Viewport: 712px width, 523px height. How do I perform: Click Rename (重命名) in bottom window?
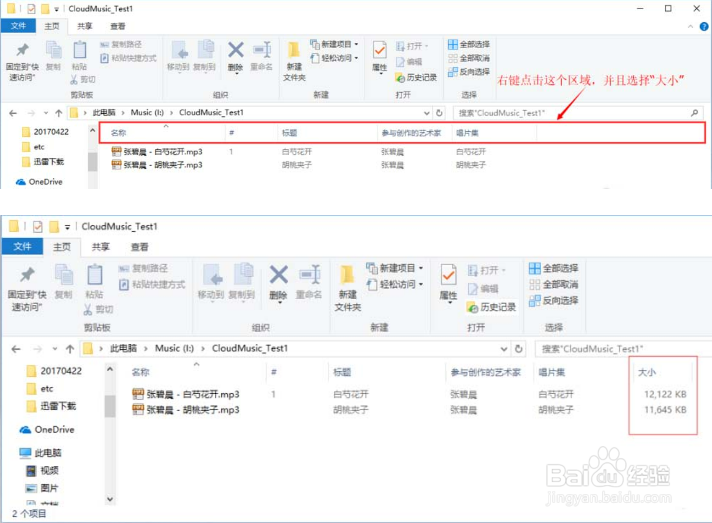[x=309, y=282]
